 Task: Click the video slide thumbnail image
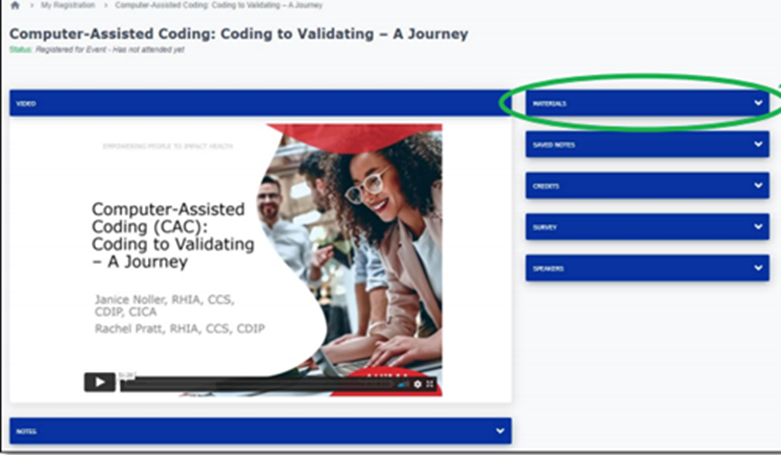point(260,250)
